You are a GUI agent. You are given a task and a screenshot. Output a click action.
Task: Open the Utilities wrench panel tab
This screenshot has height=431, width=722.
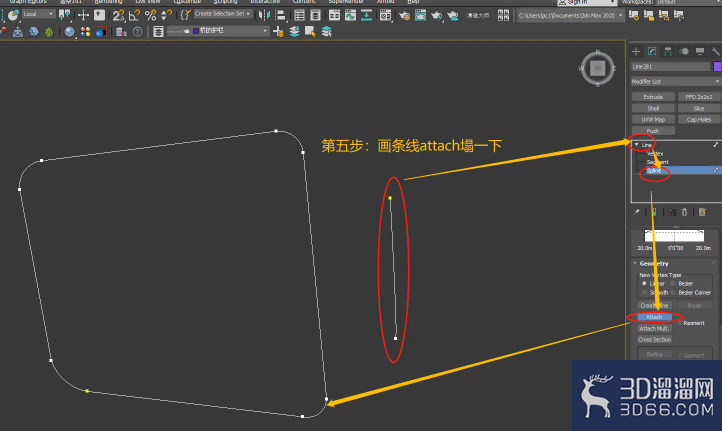coord(715,51)
